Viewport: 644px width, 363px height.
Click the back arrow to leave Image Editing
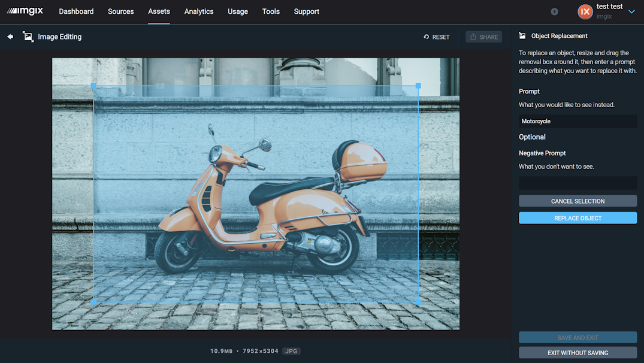click(10, 37)
